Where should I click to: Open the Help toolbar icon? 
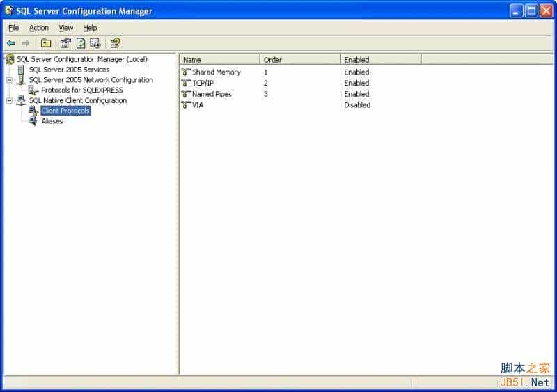[x=115, y=43]
